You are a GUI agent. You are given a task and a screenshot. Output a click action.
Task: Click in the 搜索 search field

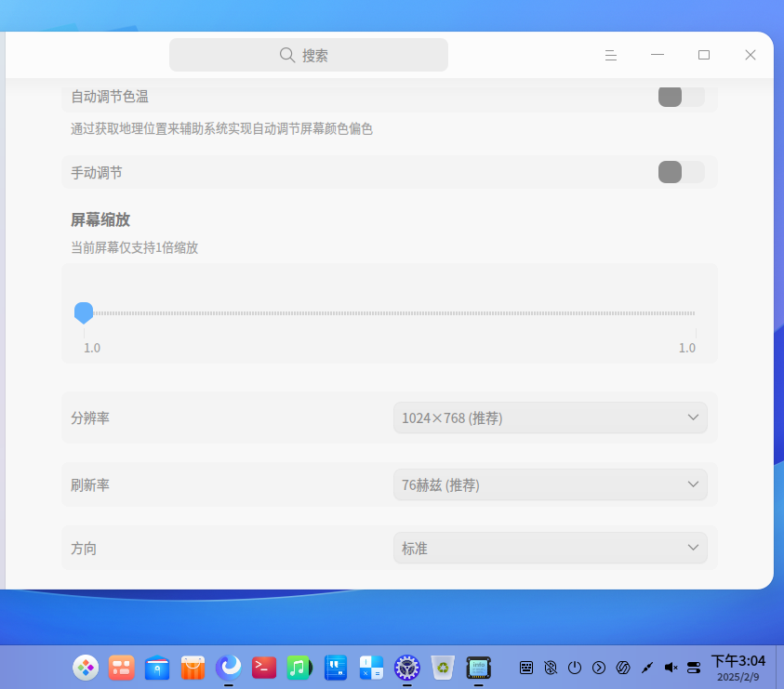309,55
